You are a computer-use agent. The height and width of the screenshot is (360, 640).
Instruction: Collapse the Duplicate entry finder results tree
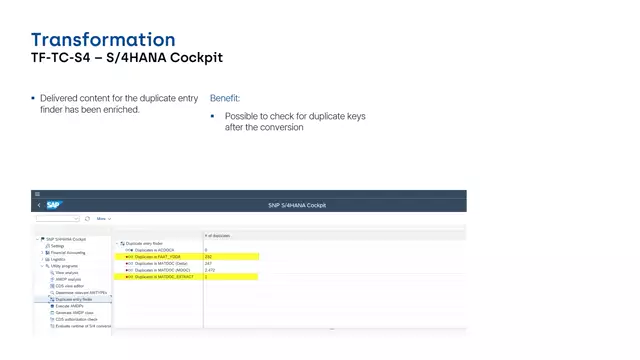tap(117, 243)
